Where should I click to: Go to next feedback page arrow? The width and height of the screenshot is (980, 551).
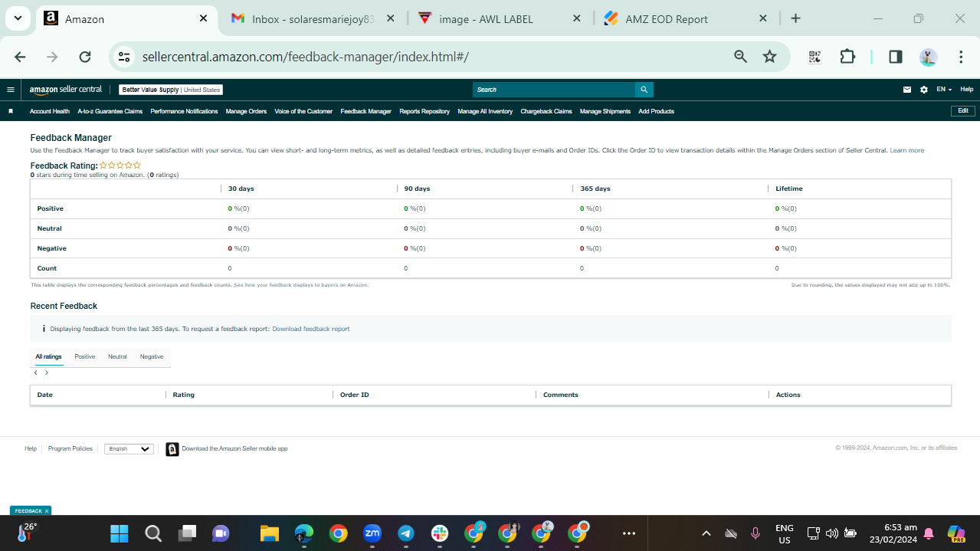coord(47,372)
